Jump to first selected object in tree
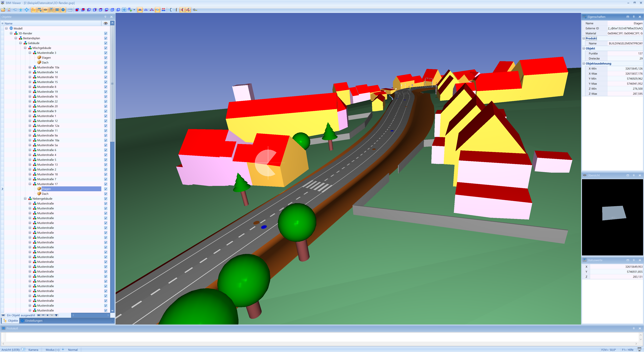 (3, 315)
